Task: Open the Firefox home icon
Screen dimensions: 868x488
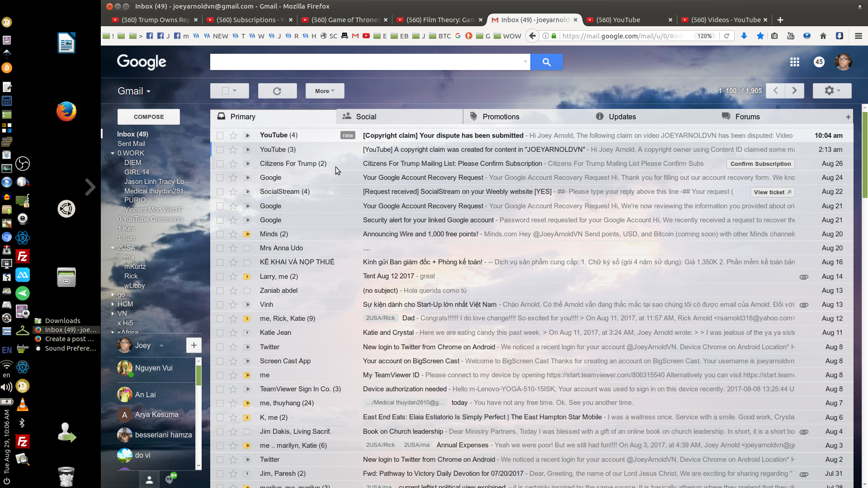Action: pyautogui.click(x=823, y=36)
